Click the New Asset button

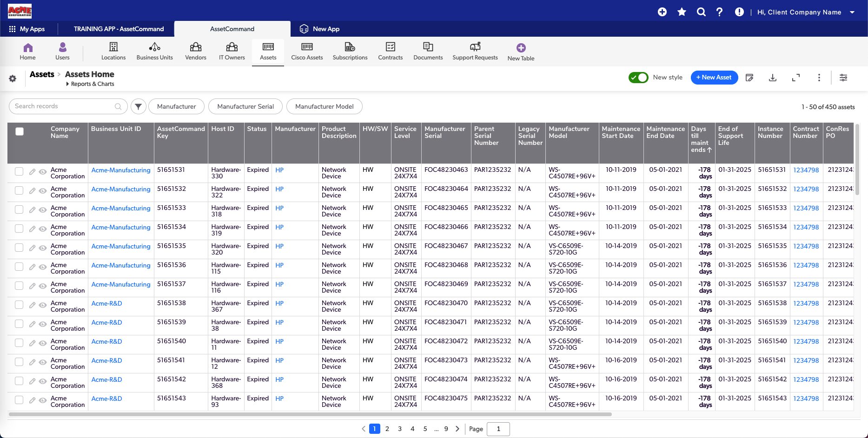pos(714,78)
